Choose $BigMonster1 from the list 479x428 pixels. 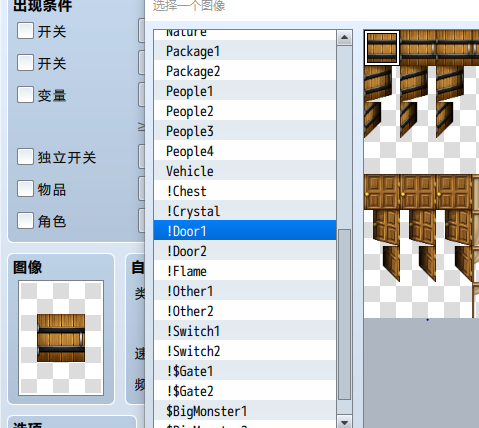pyautogui.click(x=245, y=410)
